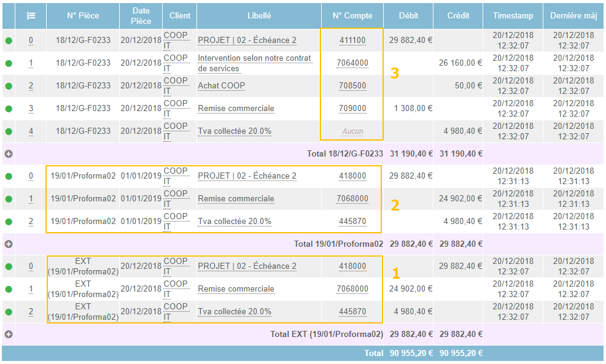Click green dot on account 7064000 row

pyautogui.click(x=9, y=64)
